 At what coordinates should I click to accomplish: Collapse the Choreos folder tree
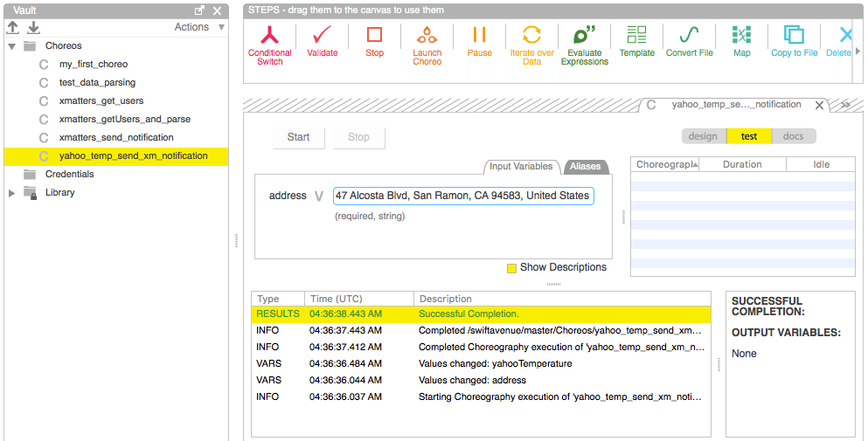(x=12, y=45)
